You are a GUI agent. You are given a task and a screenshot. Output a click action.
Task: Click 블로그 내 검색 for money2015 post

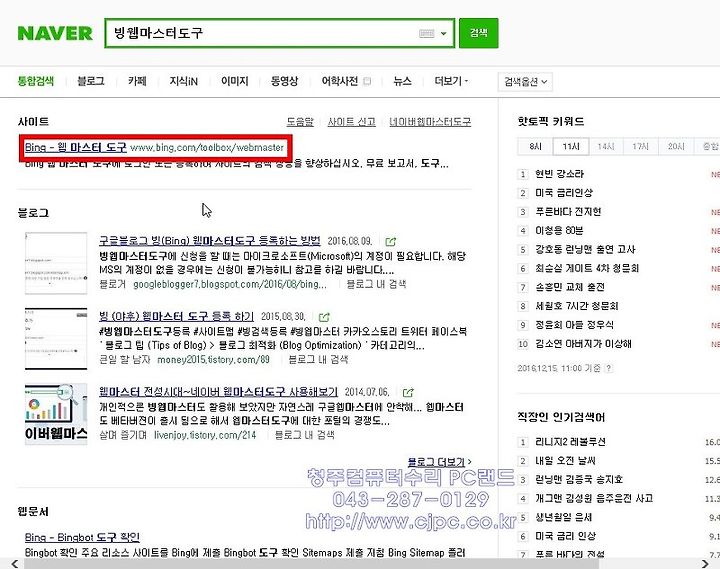[x=318, y=360]
